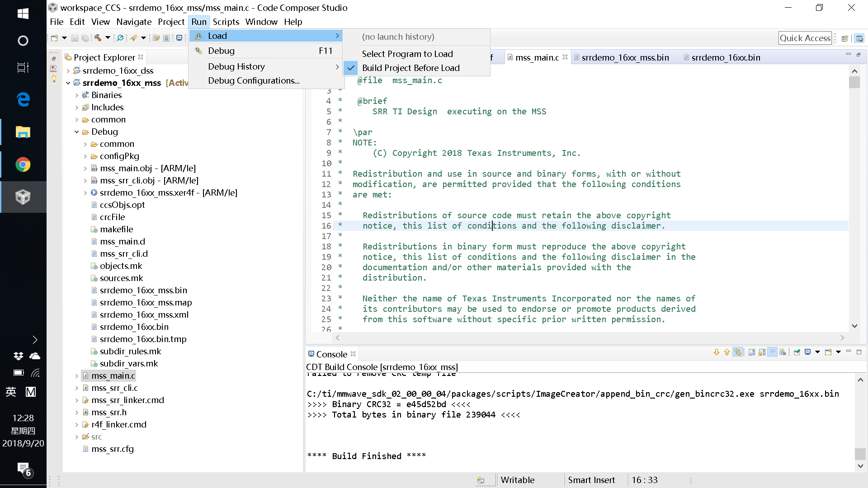Select srrdemo_16xx_mss.map in tree
The width and height of the screenshot is (868, 488).
(146, 302)
